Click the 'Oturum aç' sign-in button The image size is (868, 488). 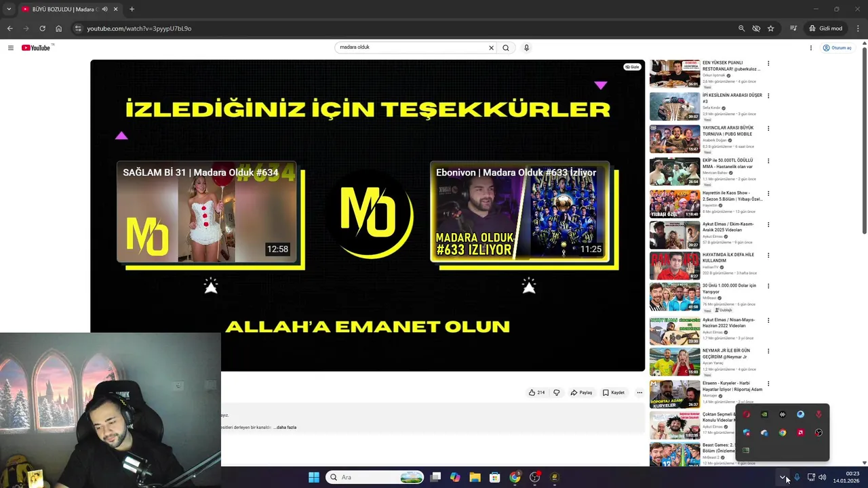pos(837,47)
